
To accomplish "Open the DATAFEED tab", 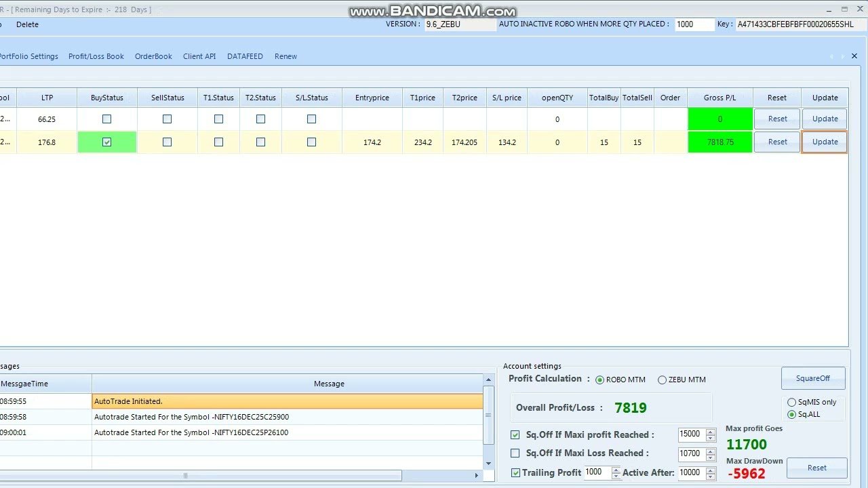I will click(245, 56).
